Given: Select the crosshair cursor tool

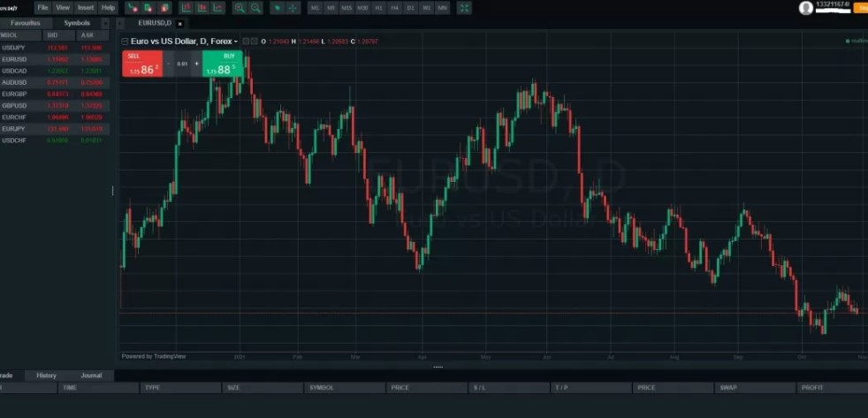Looking at the screenshot, I should click(x=293, y=8).
